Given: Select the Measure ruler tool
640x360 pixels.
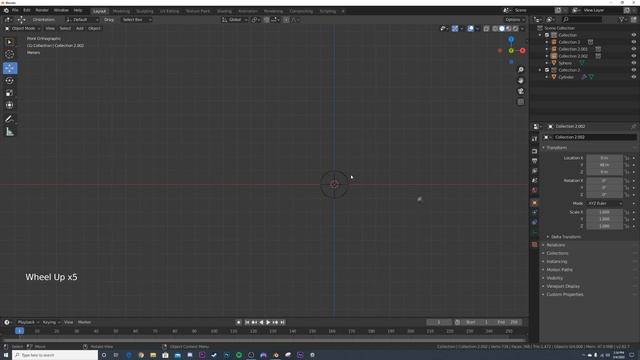Looking at the screenshot, I should tap(10, 131).
